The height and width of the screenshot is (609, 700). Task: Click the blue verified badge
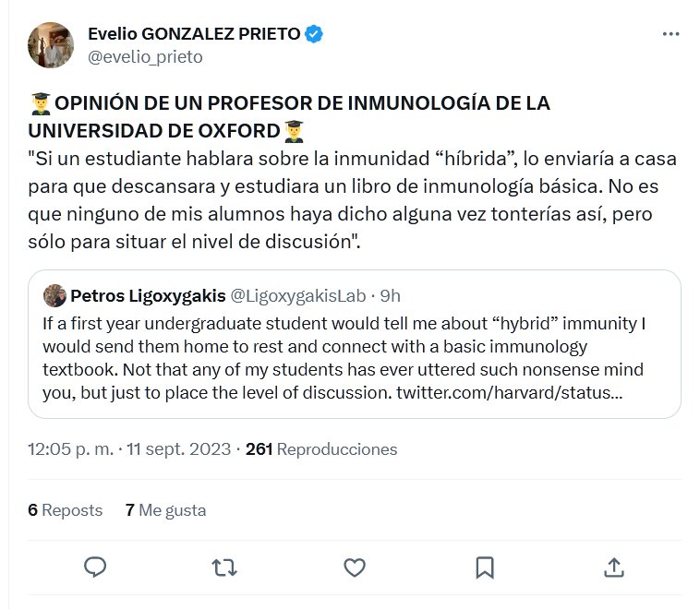[x=315, y=34]
